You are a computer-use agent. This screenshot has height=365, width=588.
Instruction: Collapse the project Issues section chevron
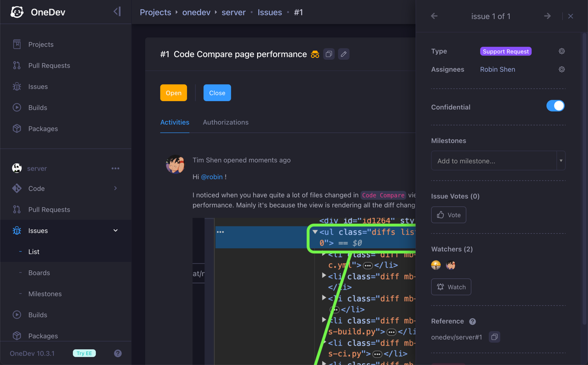pyautogui.click(x=115, y=231)
